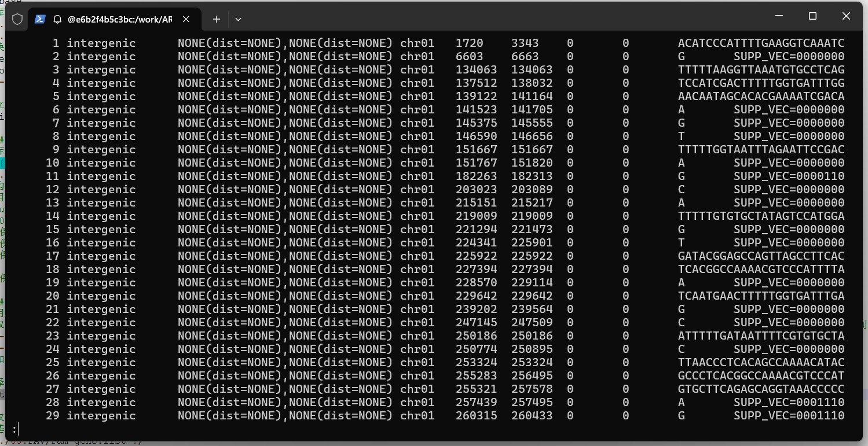
Task: Click value 221473 in row 15
Action: tap(532, 230)
